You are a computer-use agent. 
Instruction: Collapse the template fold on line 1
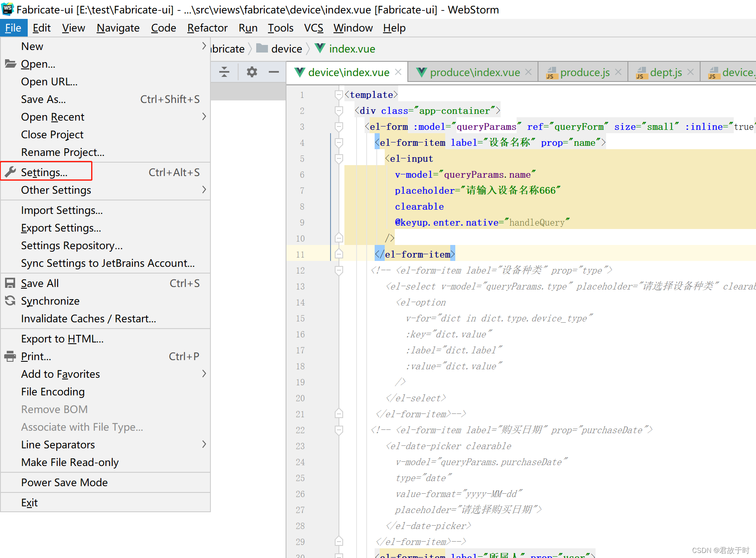click(x=339, y=95)
